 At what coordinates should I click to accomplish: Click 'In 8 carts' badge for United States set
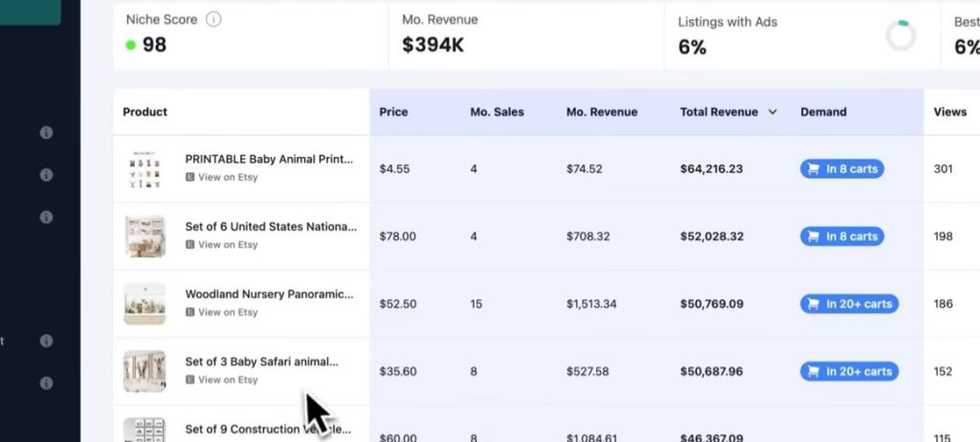[x=842, y=236]
